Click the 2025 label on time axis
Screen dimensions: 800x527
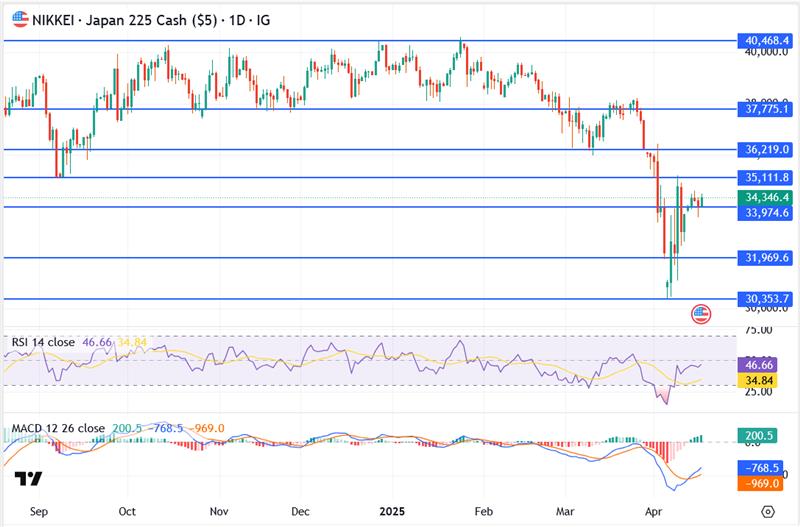click(x=392, y=510)
